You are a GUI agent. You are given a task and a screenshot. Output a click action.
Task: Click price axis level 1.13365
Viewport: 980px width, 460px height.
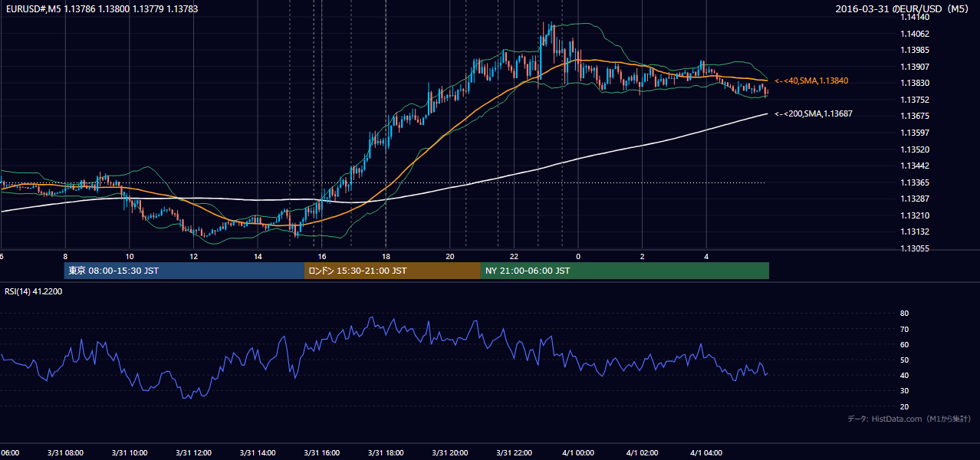click(x=914, y=182)
